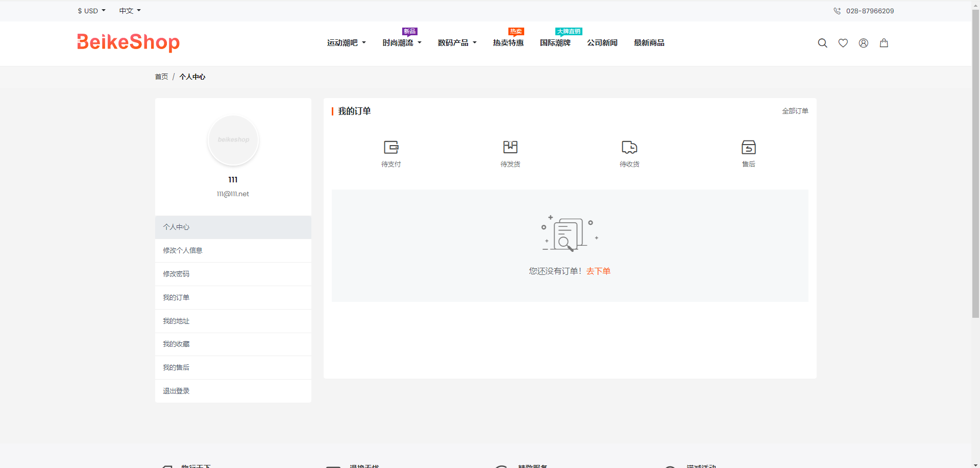
Task: Click the beikeshop profile avatar
Action: pos(233,140)
